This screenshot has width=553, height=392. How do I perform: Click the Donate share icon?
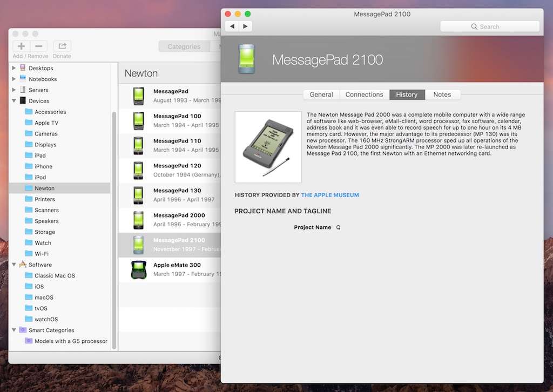coord(62,46)
